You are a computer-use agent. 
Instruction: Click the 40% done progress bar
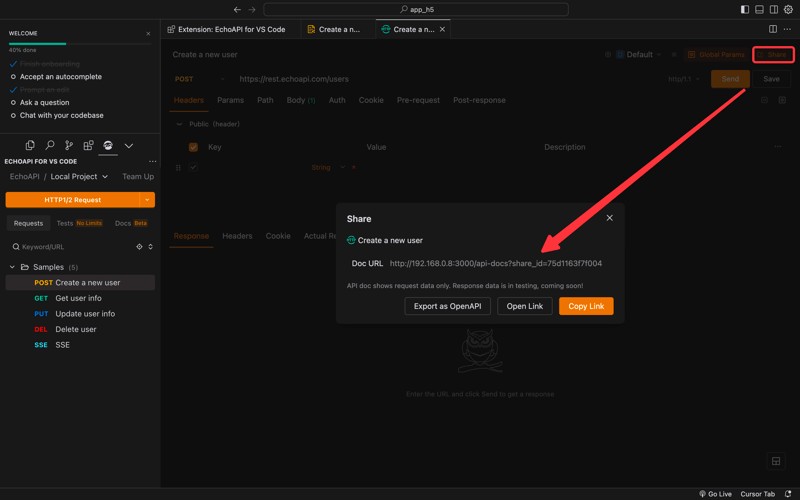(x=80, y=44)
